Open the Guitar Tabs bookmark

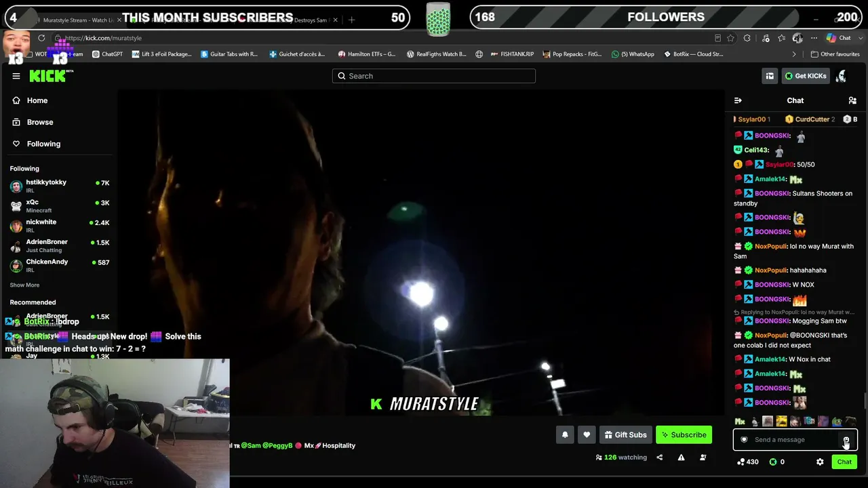(x=229, y=54)
